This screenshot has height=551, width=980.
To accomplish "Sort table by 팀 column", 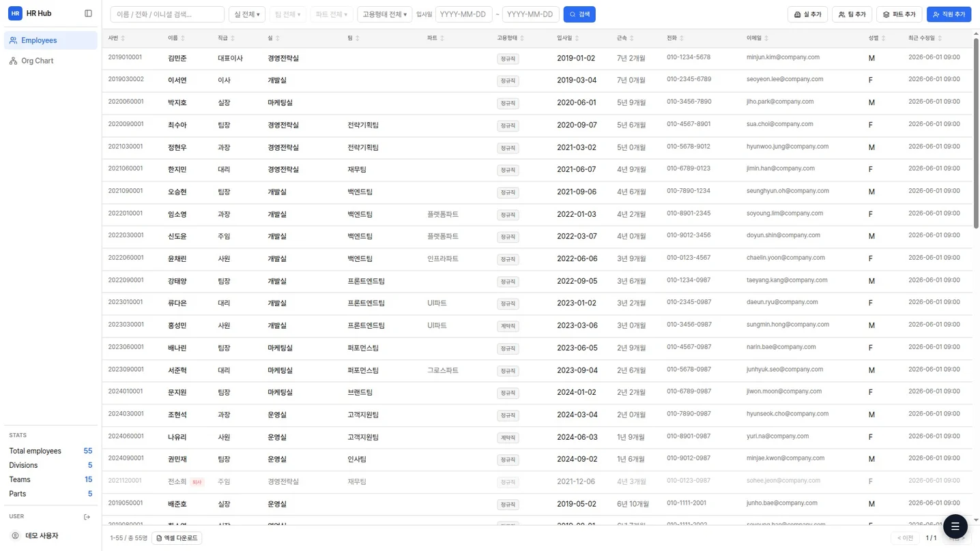I will click(x=354, y=38).
